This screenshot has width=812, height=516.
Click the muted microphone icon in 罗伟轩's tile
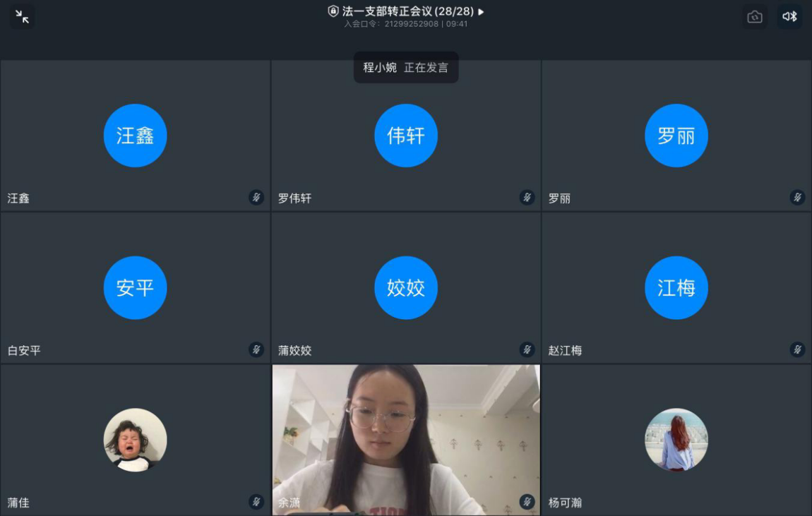tap(527, 198)
